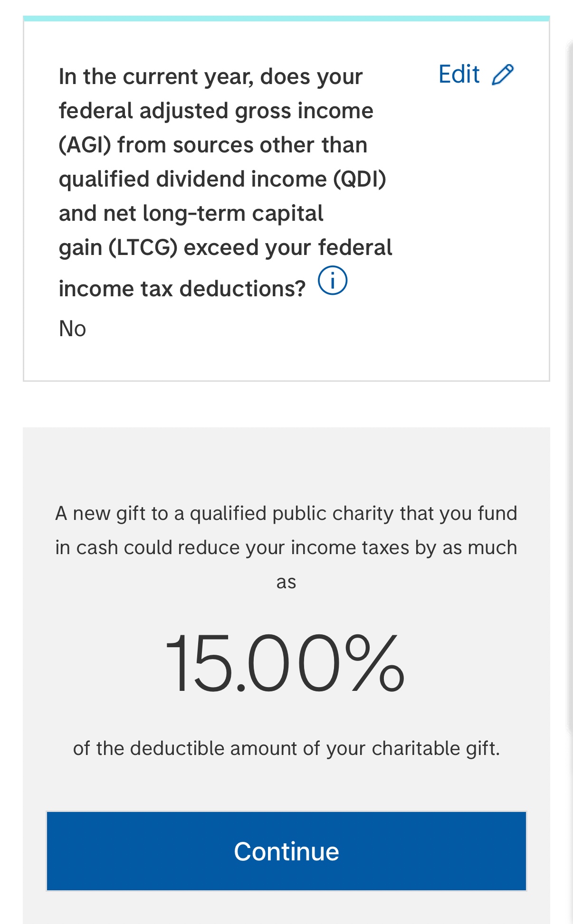Select the 'No' answer text
Viewport: 573px width, 924px height.
tap(72, 329)
